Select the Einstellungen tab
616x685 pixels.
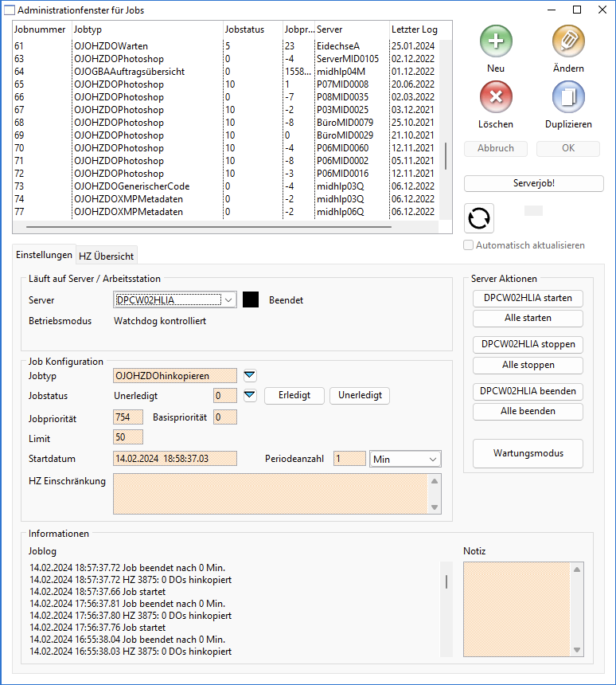click(45, 255)
